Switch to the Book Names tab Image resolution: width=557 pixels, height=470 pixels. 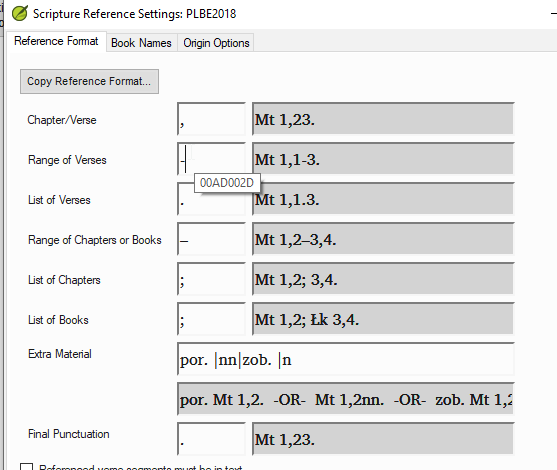(141, 43)
